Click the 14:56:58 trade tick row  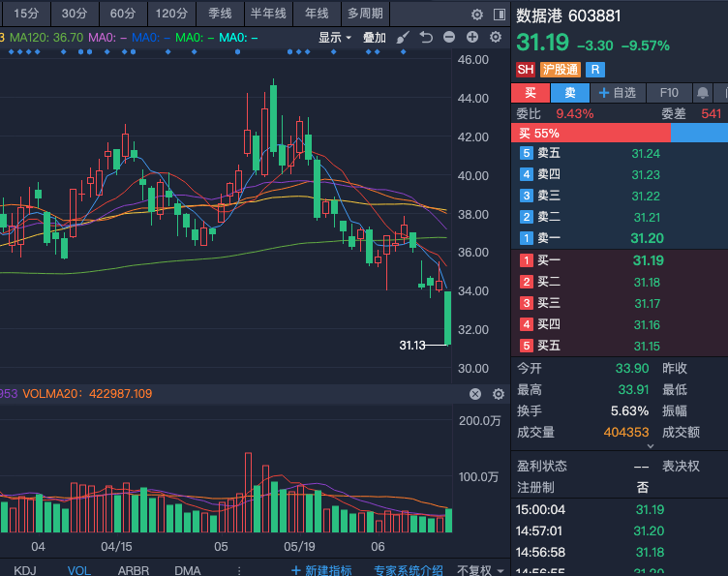(x=620, y=553)
